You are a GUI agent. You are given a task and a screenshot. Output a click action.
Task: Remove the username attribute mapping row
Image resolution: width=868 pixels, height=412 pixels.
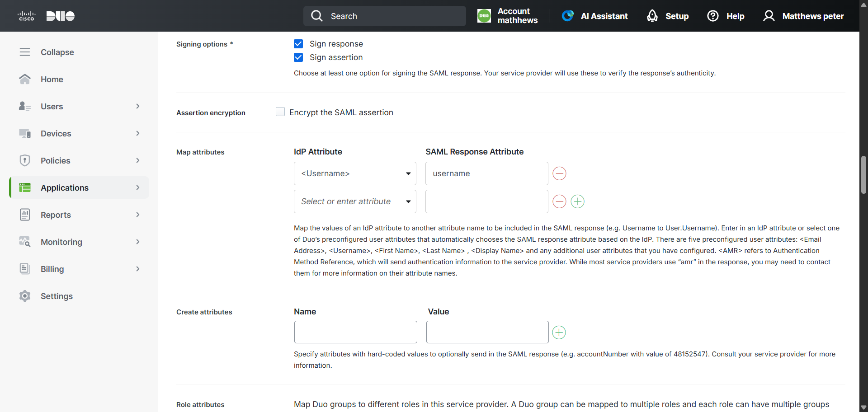click(x=560, y=173)
